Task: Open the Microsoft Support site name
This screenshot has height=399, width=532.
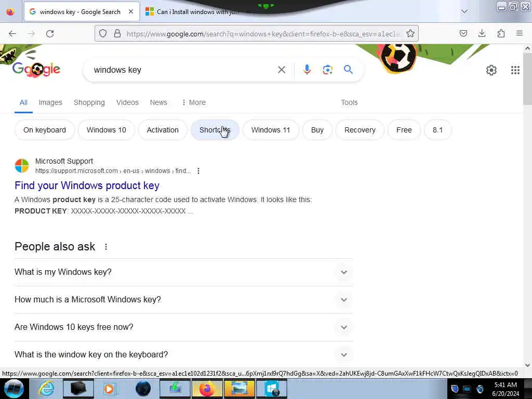Action: coord(64,161)
